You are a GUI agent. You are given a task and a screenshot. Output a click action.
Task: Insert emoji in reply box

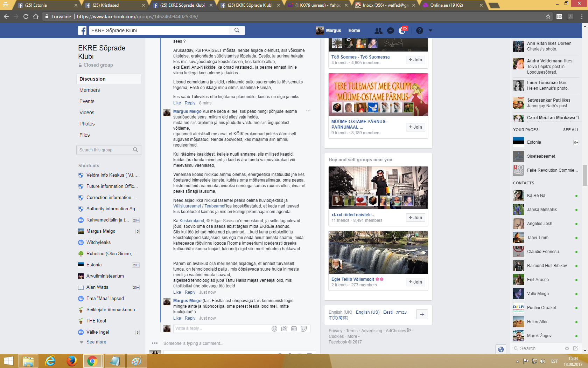274,329
